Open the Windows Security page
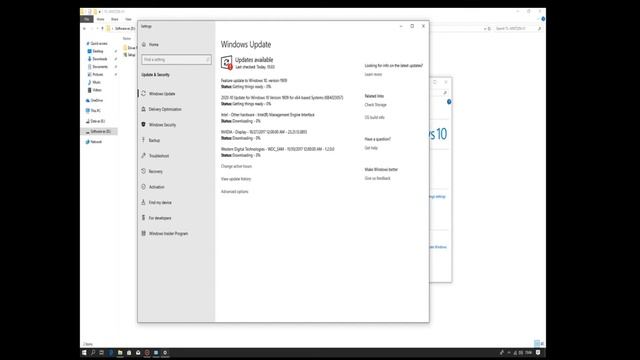The width and height of the screenshot is (640, 360). (162, 125)
